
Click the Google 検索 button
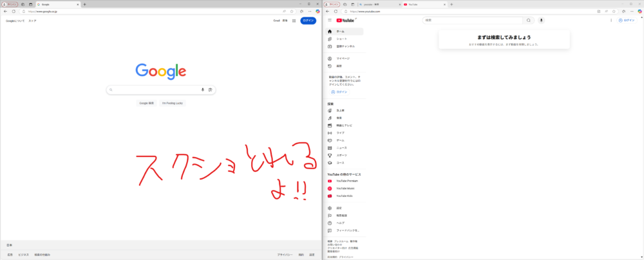147,103
